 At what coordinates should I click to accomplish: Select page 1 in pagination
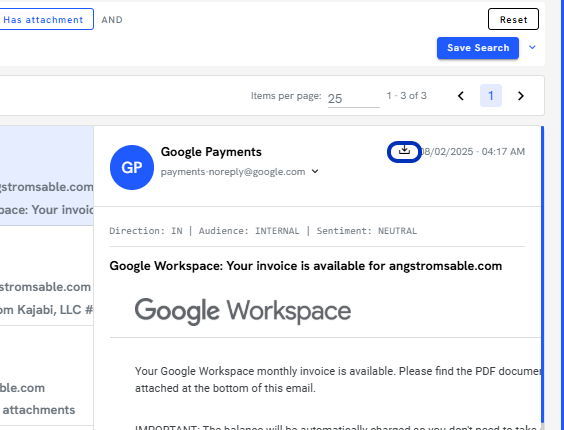coord(491,96)
